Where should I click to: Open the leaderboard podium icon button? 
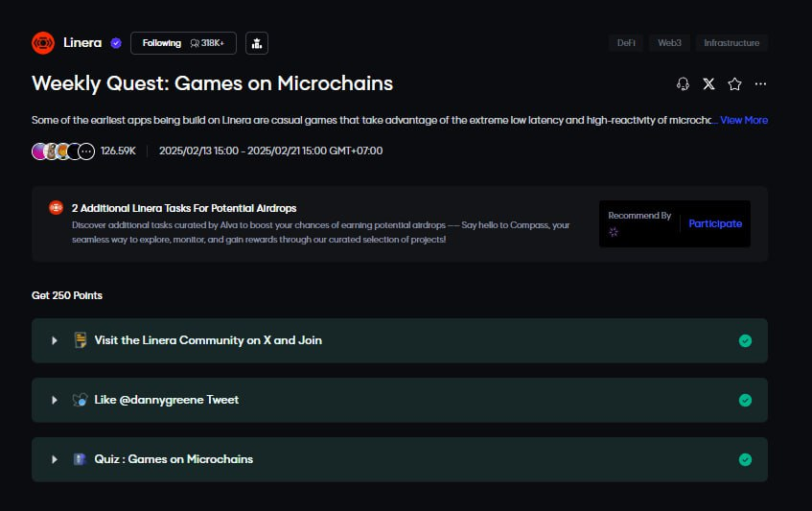pos(257,43)
